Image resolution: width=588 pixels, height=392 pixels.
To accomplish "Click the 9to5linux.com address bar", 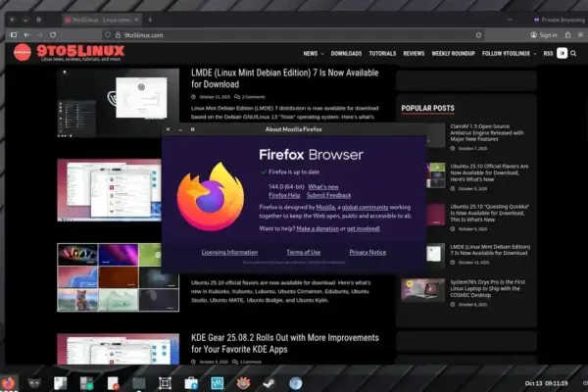I will pyautogui.click(x=292, y=35).
